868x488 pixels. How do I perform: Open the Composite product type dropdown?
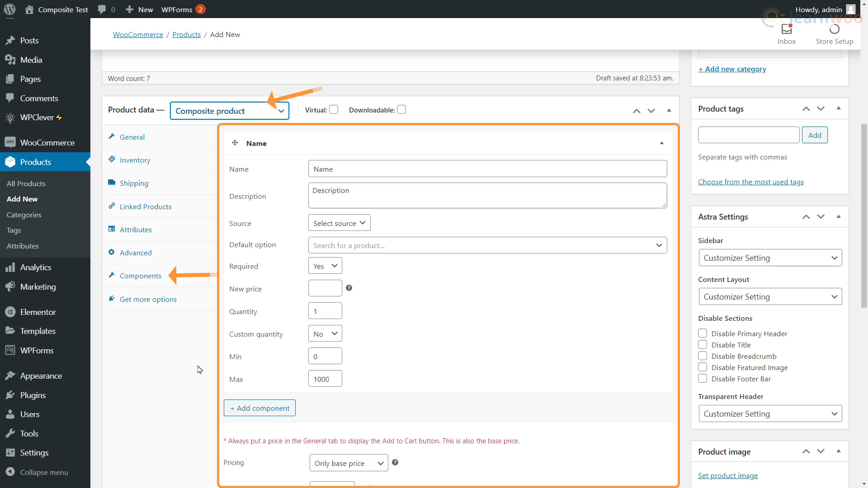[230, 110]
